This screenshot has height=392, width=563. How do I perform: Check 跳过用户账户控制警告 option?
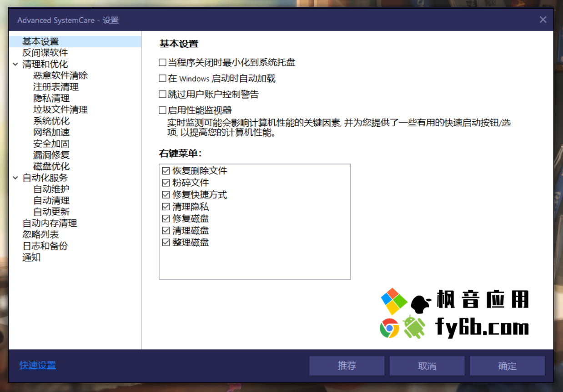tap(162, 94)
